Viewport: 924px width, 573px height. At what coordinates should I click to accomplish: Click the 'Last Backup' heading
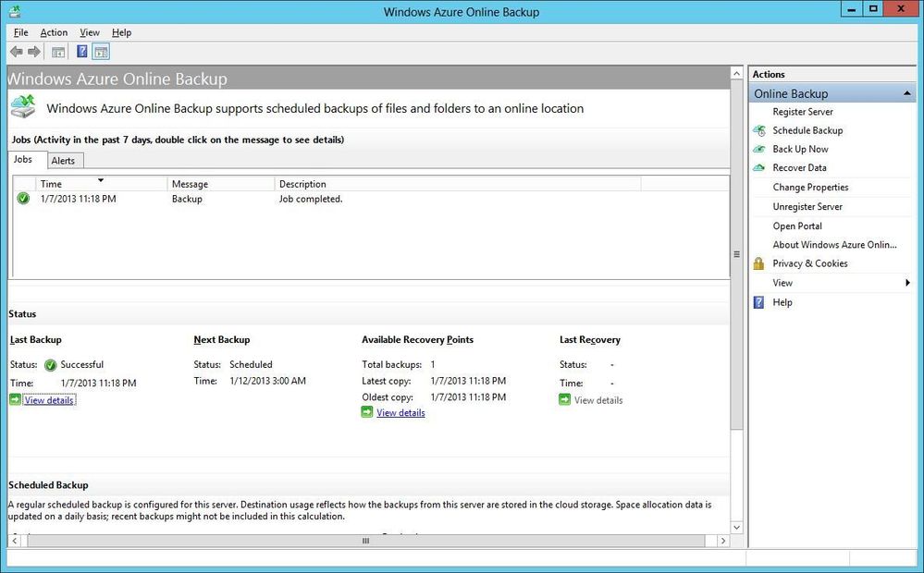pos(35,340)
